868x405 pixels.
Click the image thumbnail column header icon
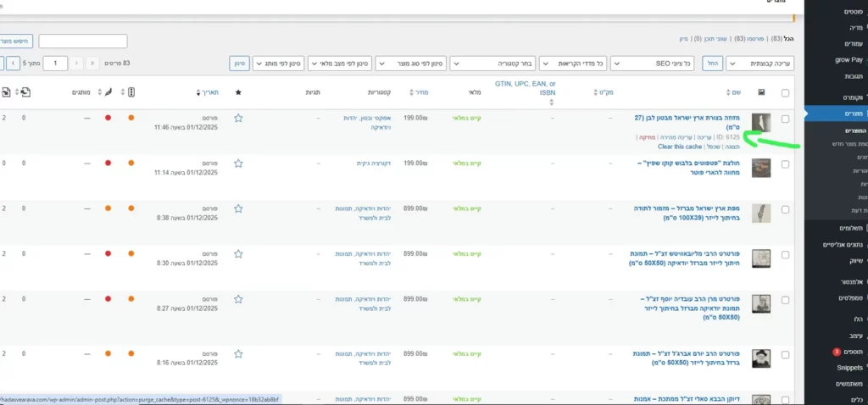pos(761,92)
